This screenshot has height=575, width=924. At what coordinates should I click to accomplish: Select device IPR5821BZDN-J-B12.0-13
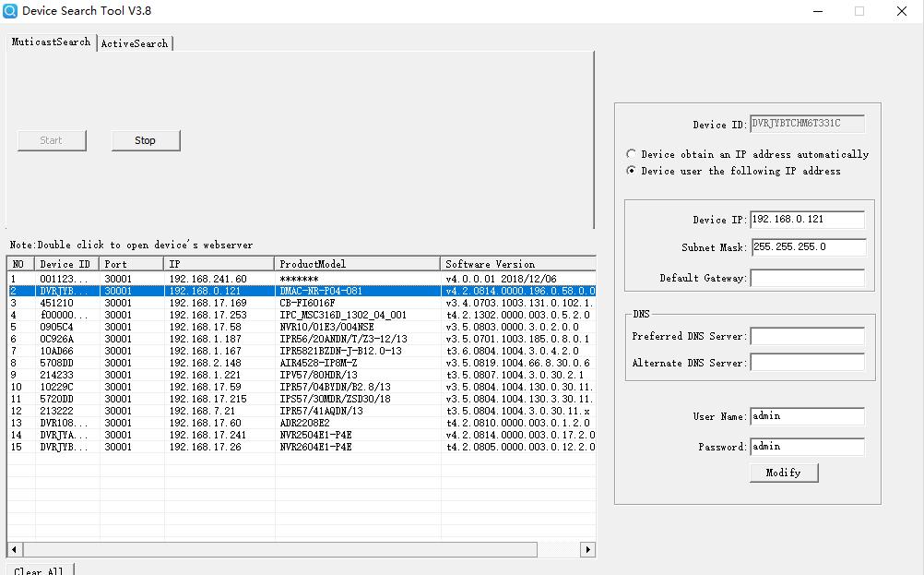[x=302, y=351]
